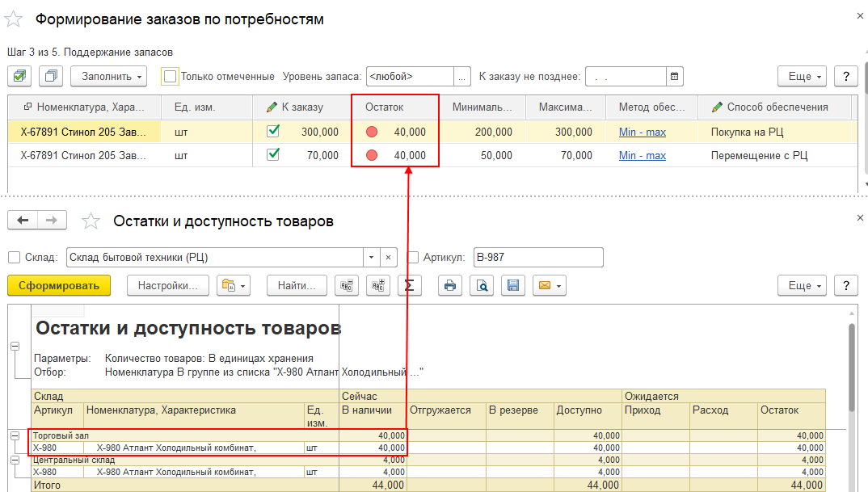Image resolution: width=868 pixels, height=492 pixels.
Task: Click the save report diskette icon
Action: [511, 285]
